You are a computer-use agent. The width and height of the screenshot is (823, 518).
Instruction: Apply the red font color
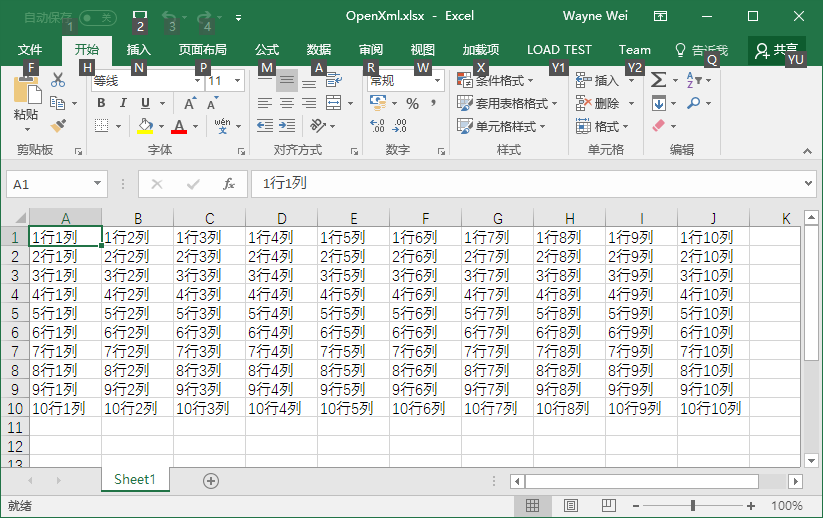click(x=179, y=126)
